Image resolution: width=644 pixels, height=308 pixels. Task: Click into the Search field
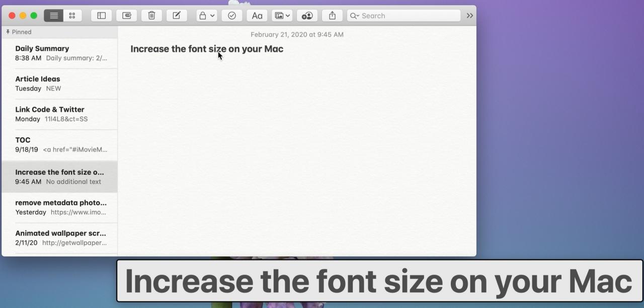(x=404, y=16)
